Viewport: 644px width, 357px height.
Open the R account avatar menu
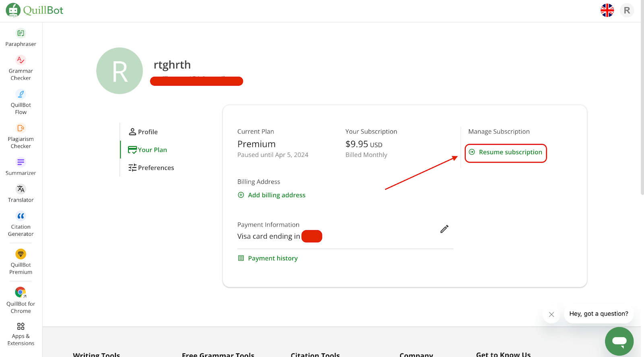tap(627, 10)
